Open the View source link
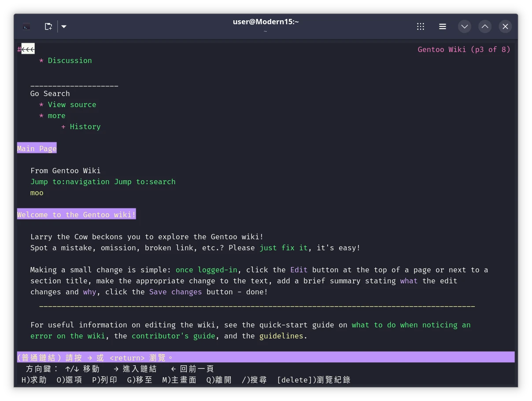The width and height of the screenshot is (532, 401). (x=72, y=104)
